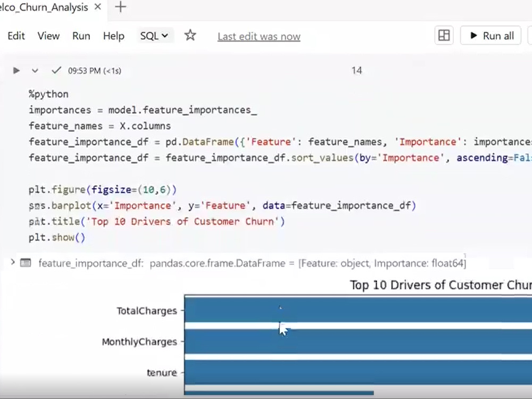Screen dimensions: 532x399
Task: Open the Edit menu
Action: pos(16,36)
